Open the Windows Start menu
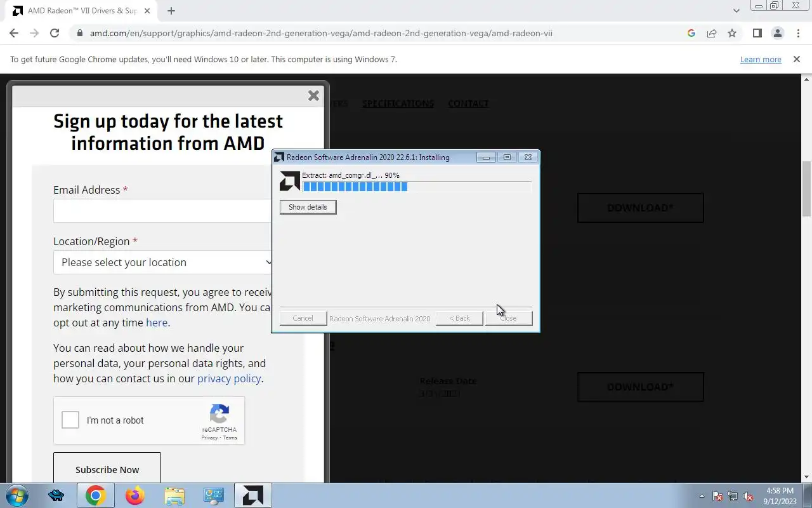This screenshot has height=508, width=812. point(17,495)
